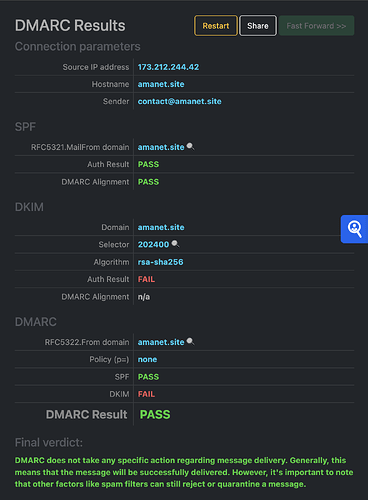Viewport: 368px width, 500px height.
Task: Click the policy value none
Action: pyautogui.click(x=147, y=359)
